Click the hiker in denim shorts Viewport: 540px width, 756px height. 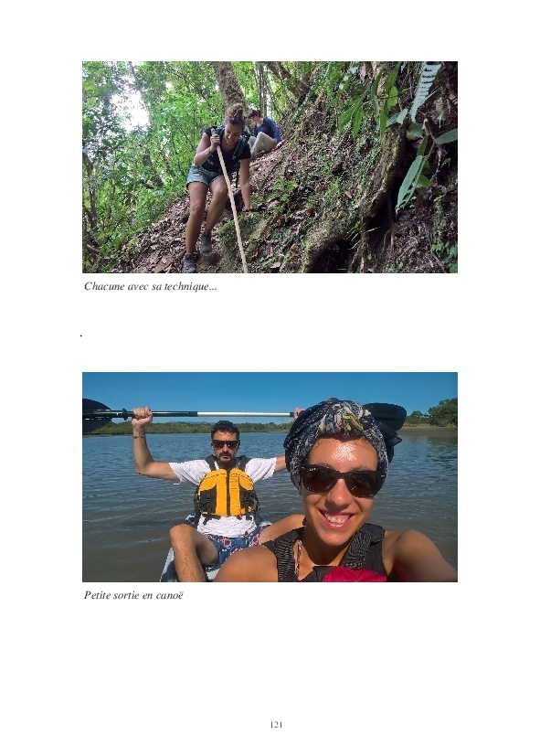pos(217,183)
